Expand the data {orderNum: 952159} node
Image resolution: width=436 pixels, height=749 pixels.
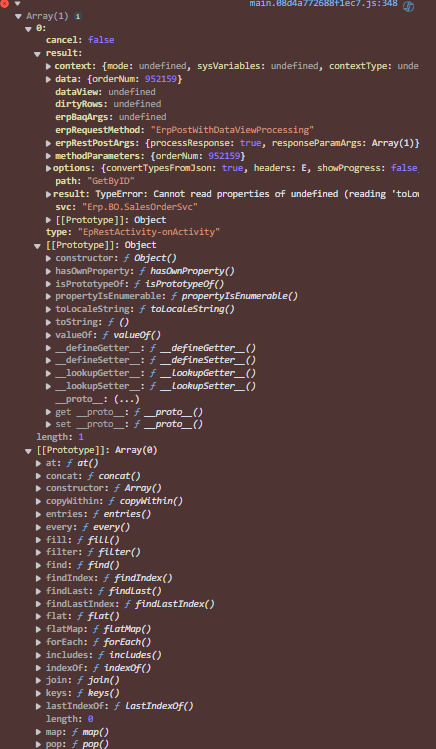coord(49,79)
